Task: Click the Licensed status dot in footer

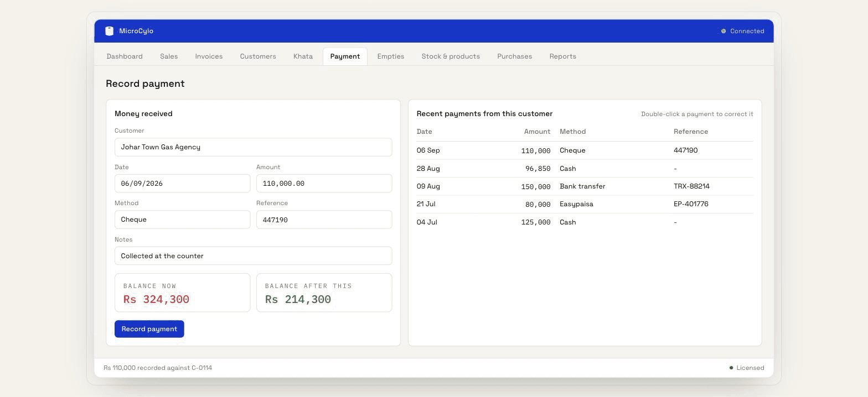Action: tap(731, 368)
